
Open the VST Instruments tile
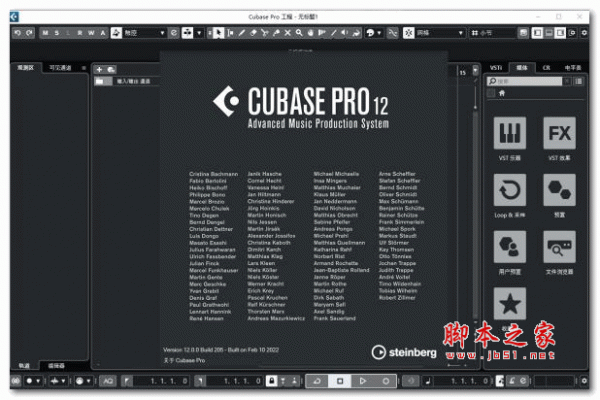[510, 133]
